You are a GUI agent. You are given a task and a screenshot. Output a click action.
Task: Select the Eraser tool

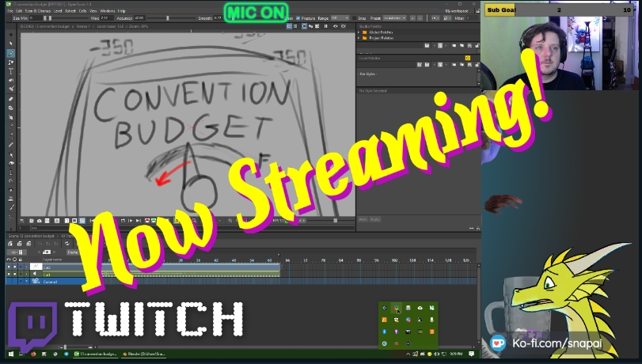(10, 99)
